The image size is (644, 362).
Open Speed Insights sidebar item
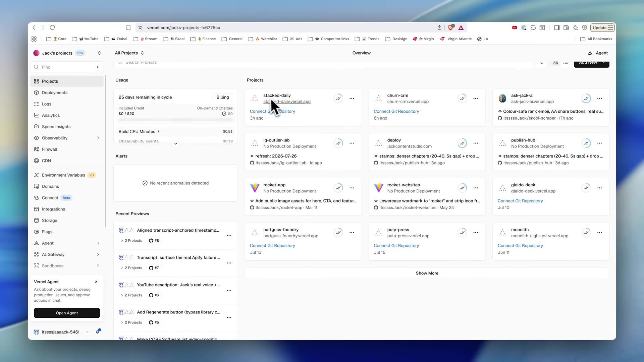(x=67, y=127)
